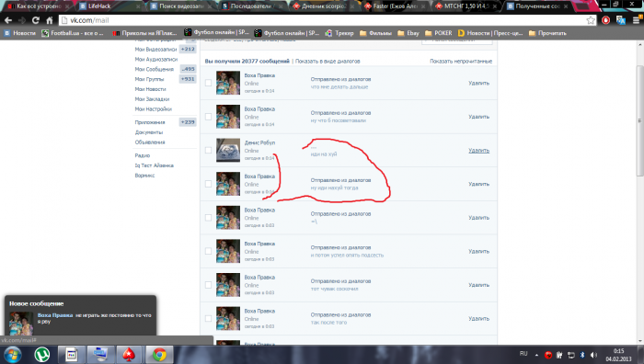Viewport: 644px width, 364px height.
Task: Select checkbox for message "ну что б посоветовали"
Action: coord(208,117)
